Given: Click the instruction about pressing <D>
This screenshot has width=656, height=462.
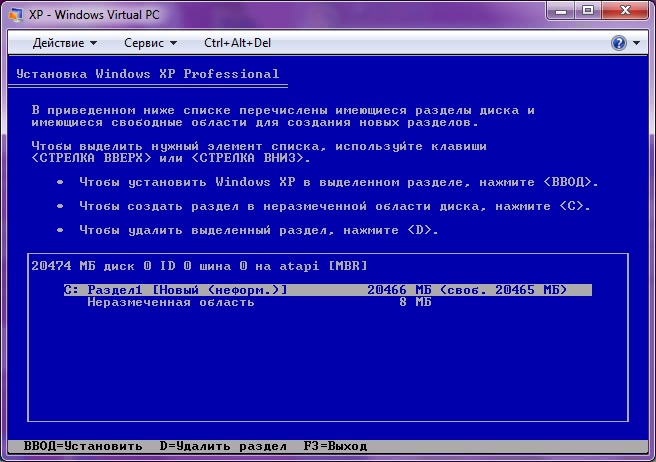Looking at the screenshot, I should point(259,230).
